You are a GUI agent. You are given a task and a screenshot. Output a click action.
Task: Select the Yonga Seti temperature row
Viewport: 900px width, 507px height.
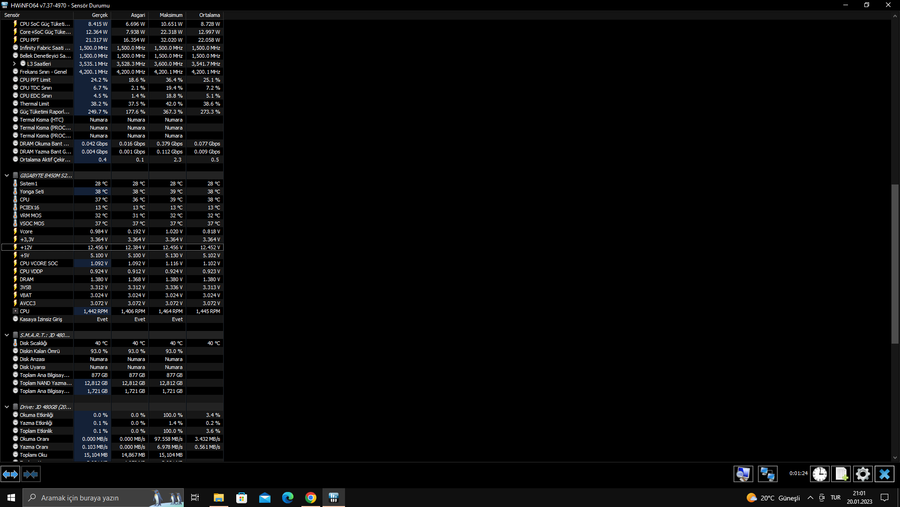click(x=112, y=191)
